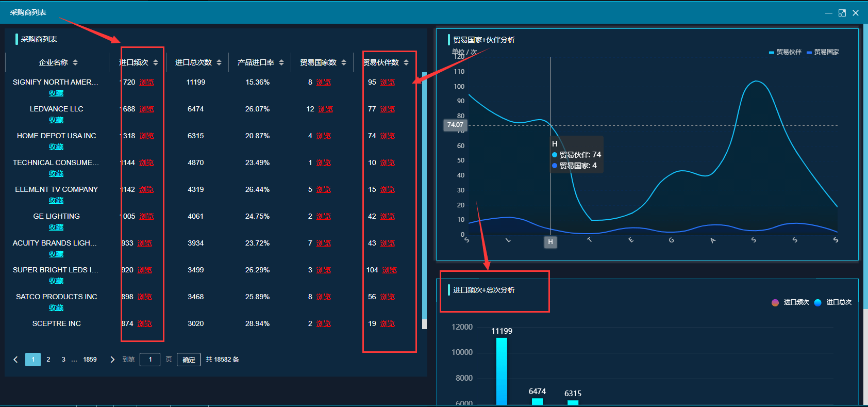Image resolution: width=868 pixels, height=407 pixels.
Task: Sort by 进口频次 column arrows
Action: tap(156, 62)
